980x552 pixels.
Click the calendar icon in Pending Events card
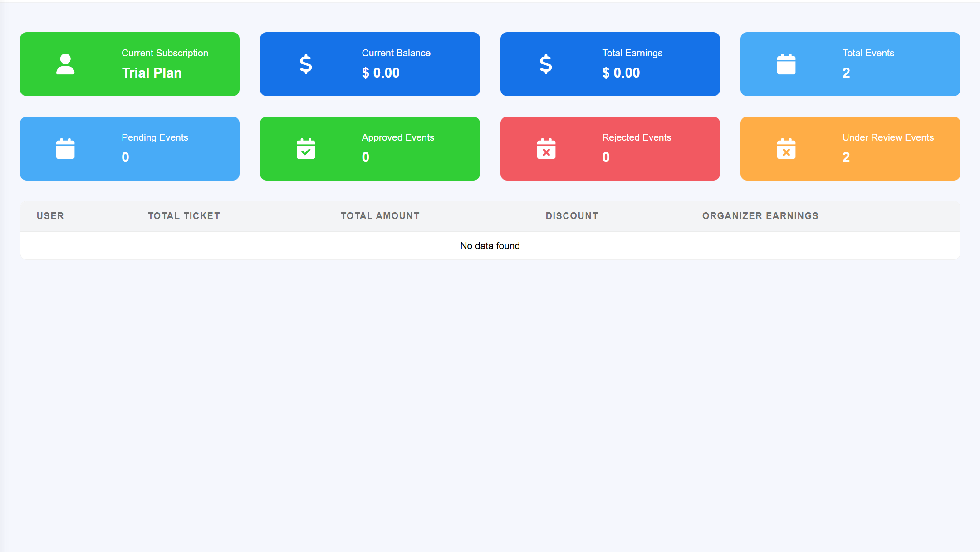tap(65, 148)
